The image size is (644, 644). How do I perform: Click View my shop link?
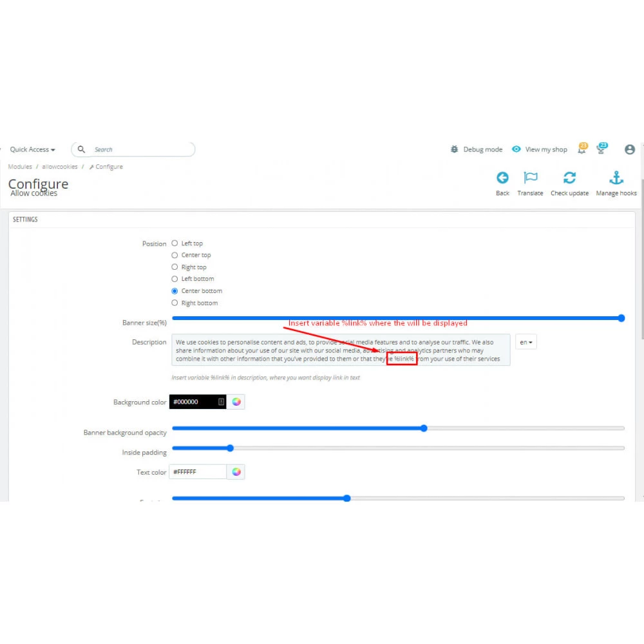(x=546, y=149)
